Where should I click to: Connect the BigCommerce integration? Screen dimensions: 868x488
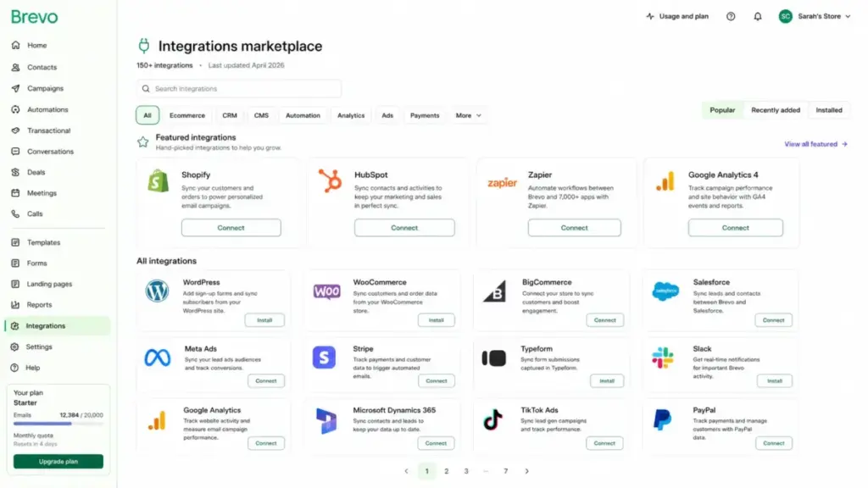click(604, 320)
